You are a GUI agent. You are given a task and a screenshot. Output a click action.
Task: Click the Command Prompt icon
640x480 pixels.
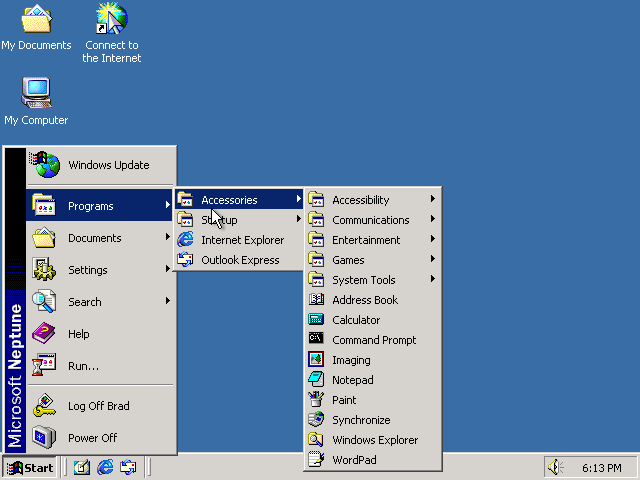[316, 339]
